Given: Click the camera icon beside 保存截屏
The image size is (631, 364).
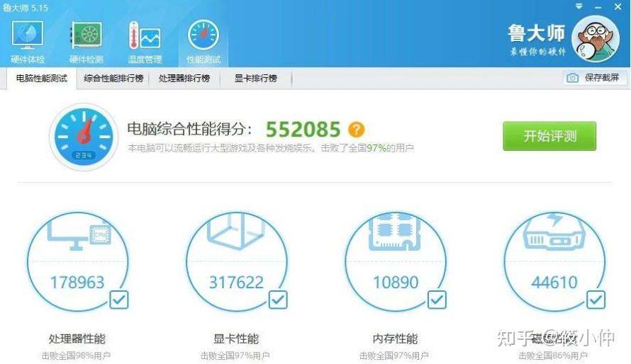Looking at the screenshot, I should [x=572, y=78].
